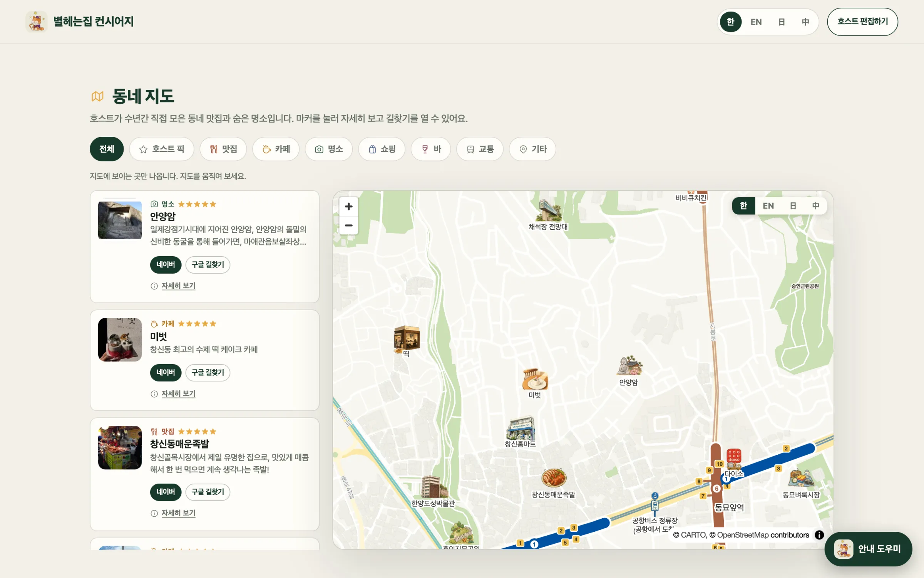The width and height of the screenshot is (924, 578).
Task: Open 호스트 편집하기 button
Action: tap(862, 22)
